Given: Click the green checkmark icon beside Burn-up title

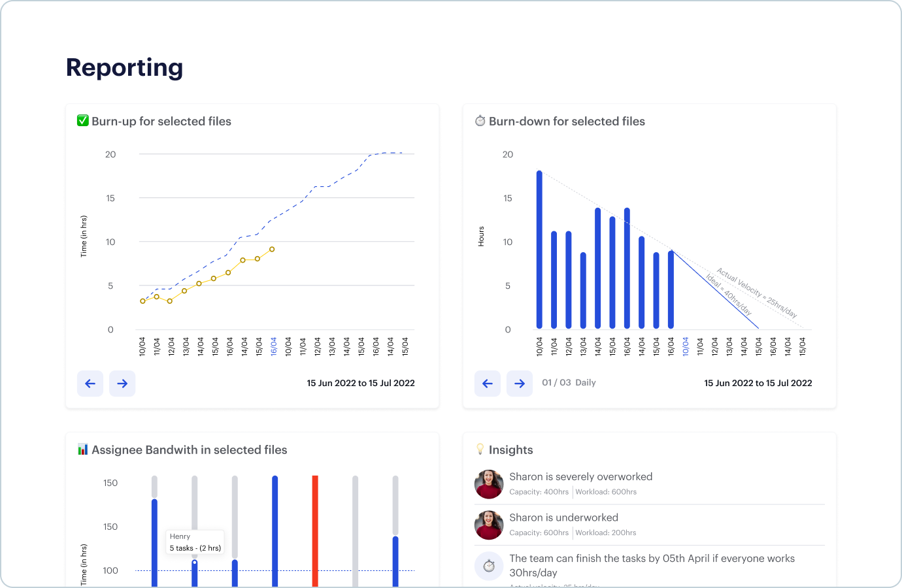Looking at the screenshot, I should (x=83, y=121).
